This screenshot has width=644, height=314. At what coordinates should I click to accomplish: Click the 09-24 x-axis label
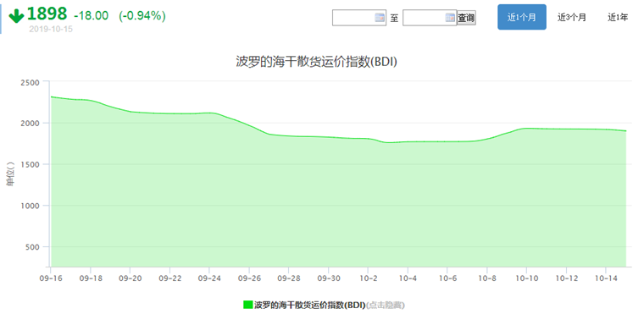209,278
